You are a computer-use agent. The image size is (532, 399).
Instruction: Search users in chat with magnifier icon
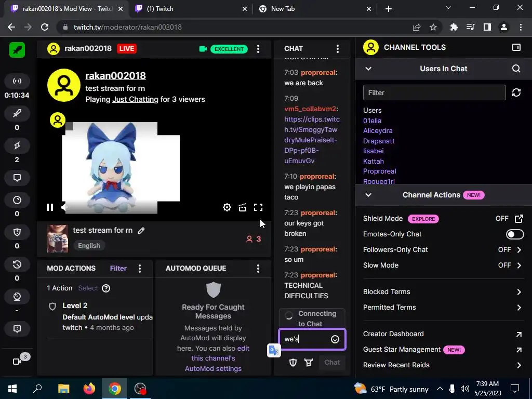[516, 69]
